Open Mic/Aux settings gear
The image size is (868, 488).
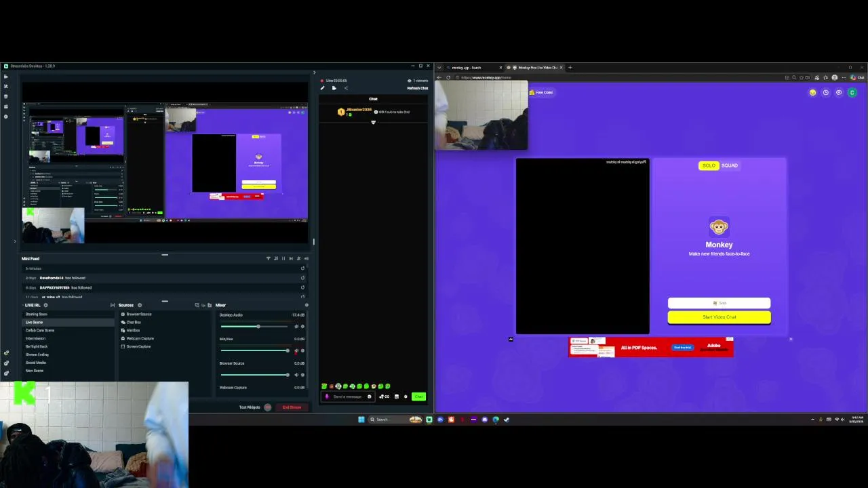point(302,350)
